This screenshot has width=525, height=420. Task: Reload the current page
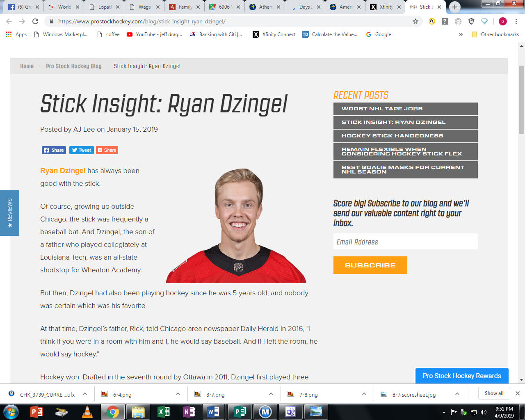pos(35,21)
